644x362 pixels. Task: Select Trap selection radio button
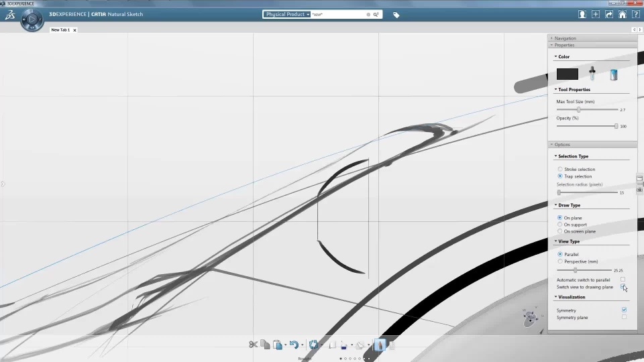559,176
